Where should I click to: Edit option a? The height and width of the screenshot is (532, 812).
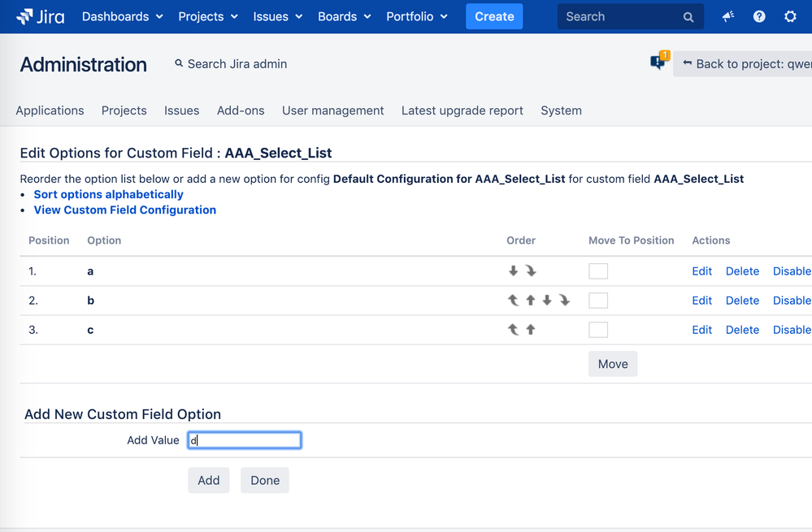point(701,271)
